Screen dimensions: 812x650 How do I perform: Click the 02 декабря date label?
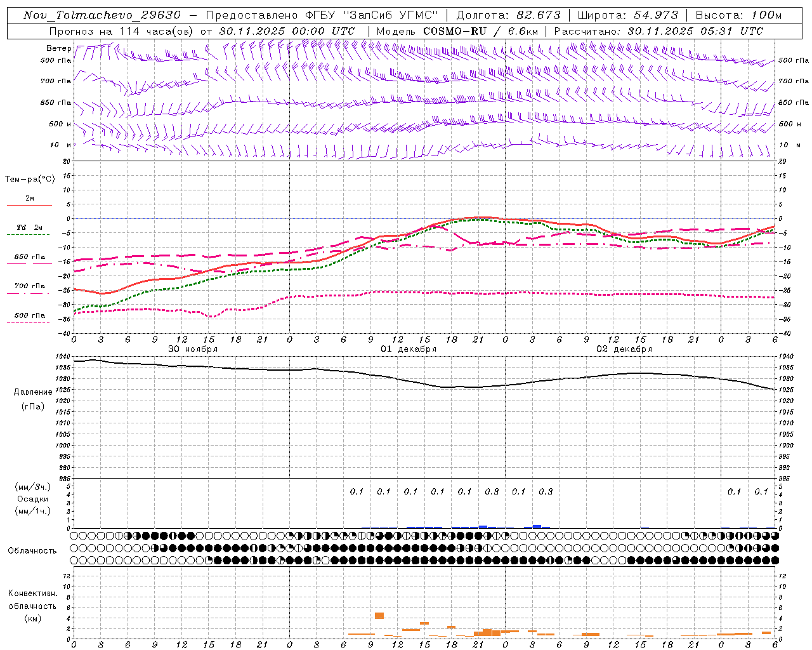624,349
